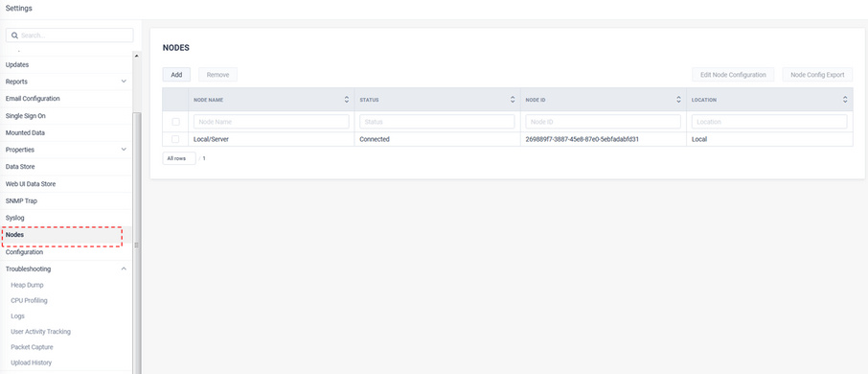Sort table by Node ID column arrows
This screenshot has width=868, height=374.
678,100
